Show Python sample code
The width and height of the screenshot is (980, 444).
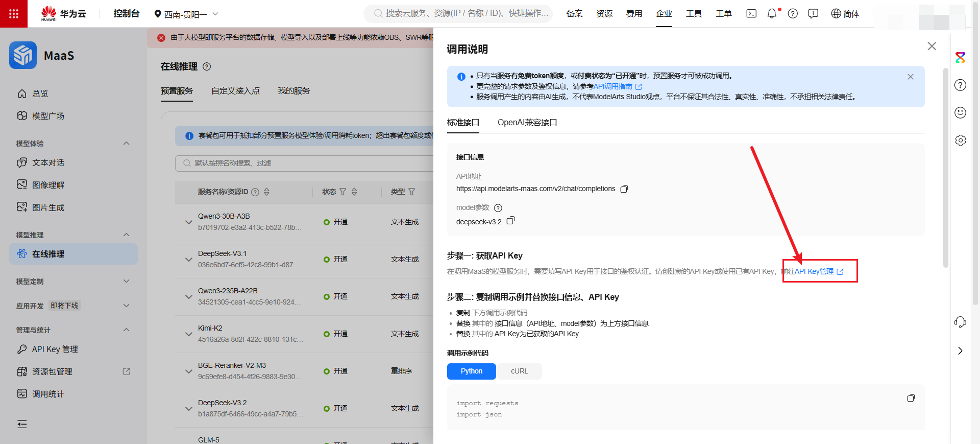point(471,371)
